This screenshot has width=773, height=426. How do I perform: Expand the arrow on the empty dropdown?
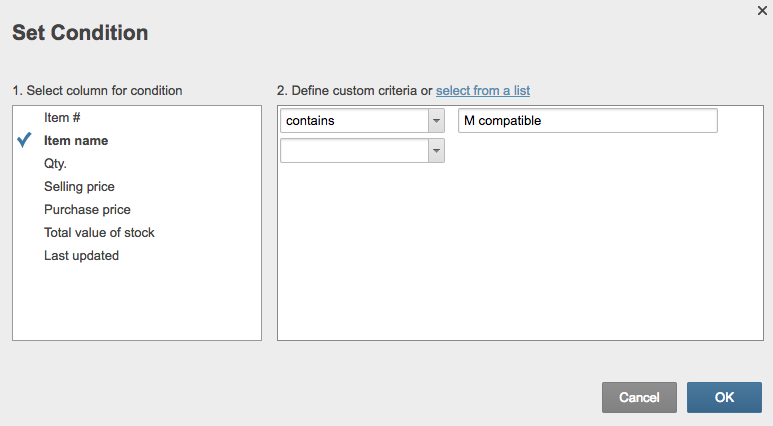[436, 151]
